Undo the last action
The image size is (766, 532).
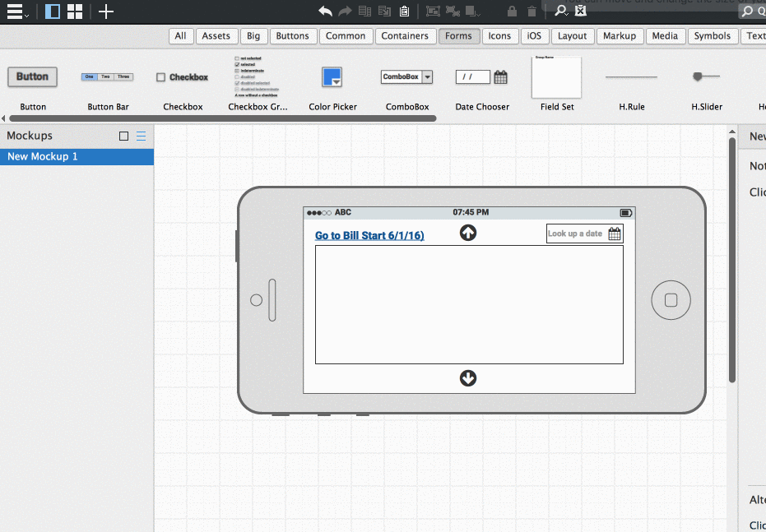click(x=325, y=11)
